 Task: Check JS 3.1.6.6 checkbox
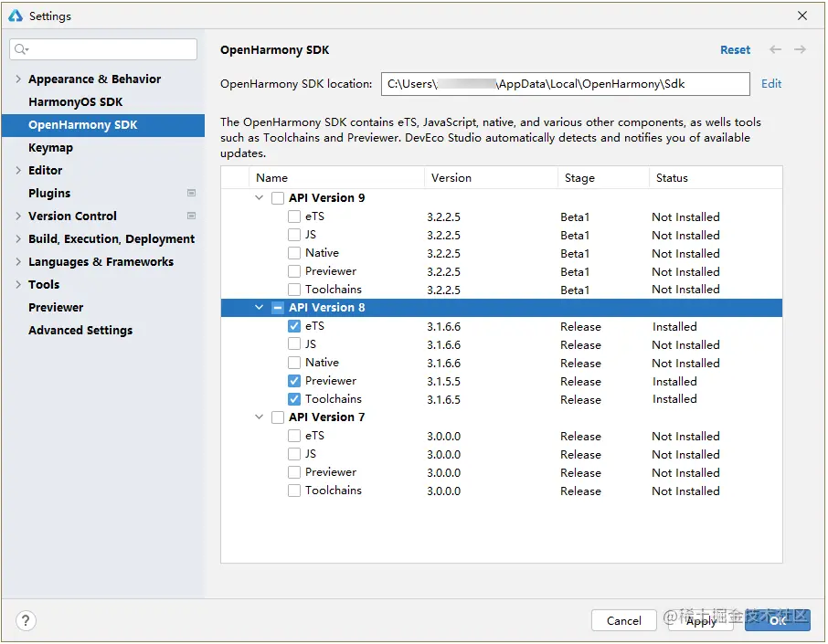point(294,344)
